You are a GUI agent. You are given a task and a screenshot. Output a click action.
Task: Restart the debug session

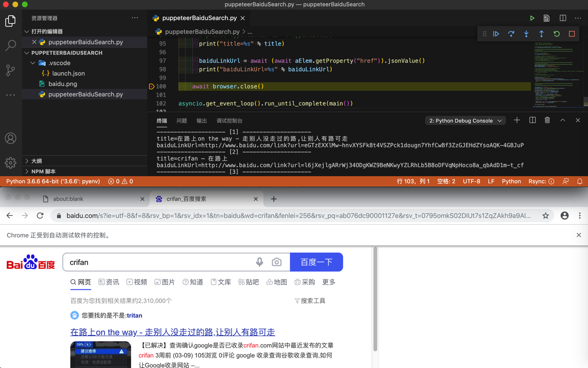tap(557, 34)
